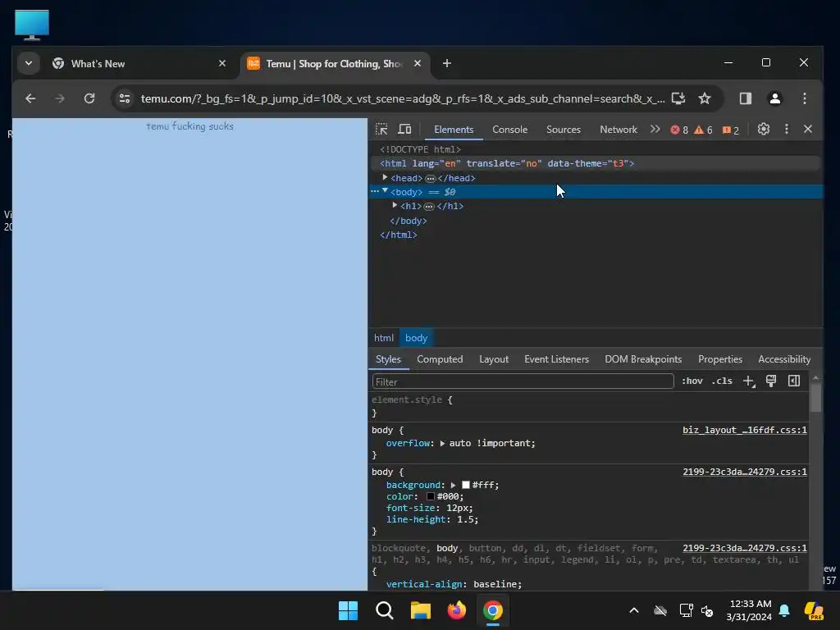Expand the overflow property shorthand arrow
The width and height of the screenshot is (840, 630).
[x=442, y=444]
